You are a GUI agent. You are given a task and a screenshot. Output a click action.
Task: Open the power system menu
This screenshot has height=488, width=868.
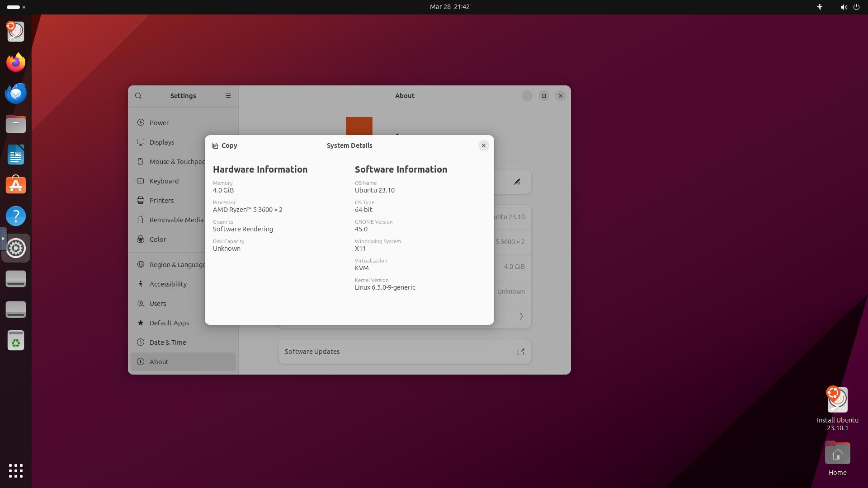click(856, 7)
